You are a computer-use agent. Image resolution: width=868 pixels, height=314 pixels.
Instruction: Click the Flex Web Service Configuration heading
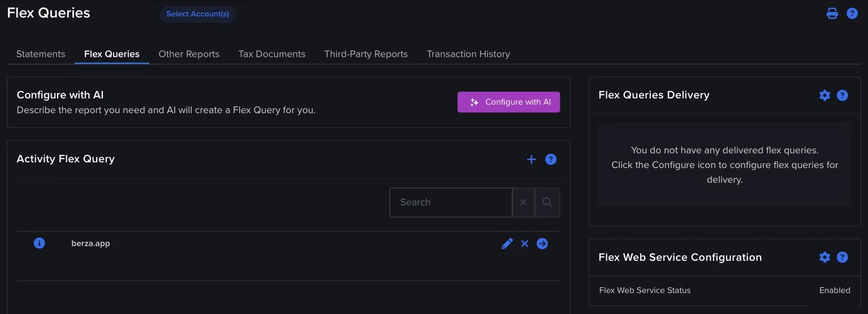(680, 257)
